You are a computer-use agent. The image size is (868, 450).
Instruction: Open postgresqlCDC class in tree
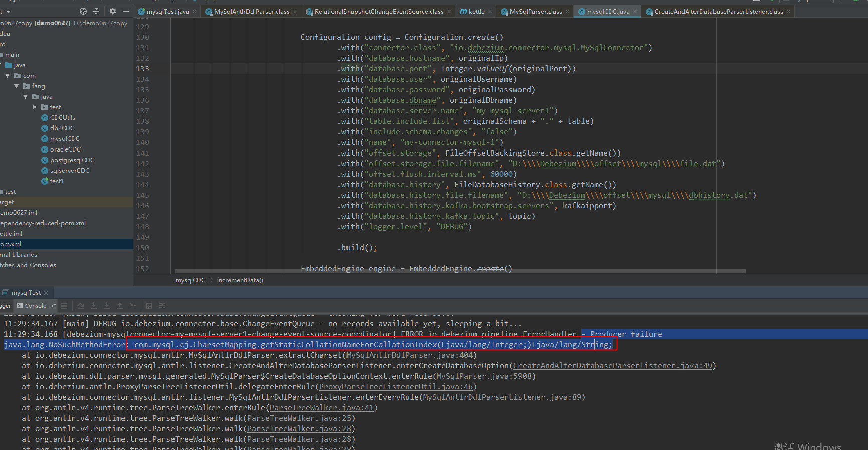[x=68, y=160]
